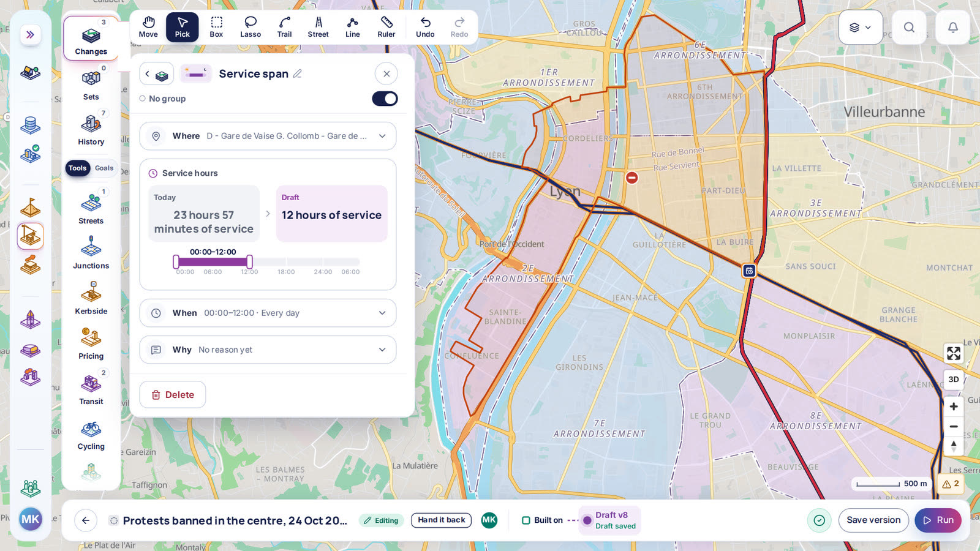Click the 12:00 end slider handle

pyautogui.click(x=249, y=262)
